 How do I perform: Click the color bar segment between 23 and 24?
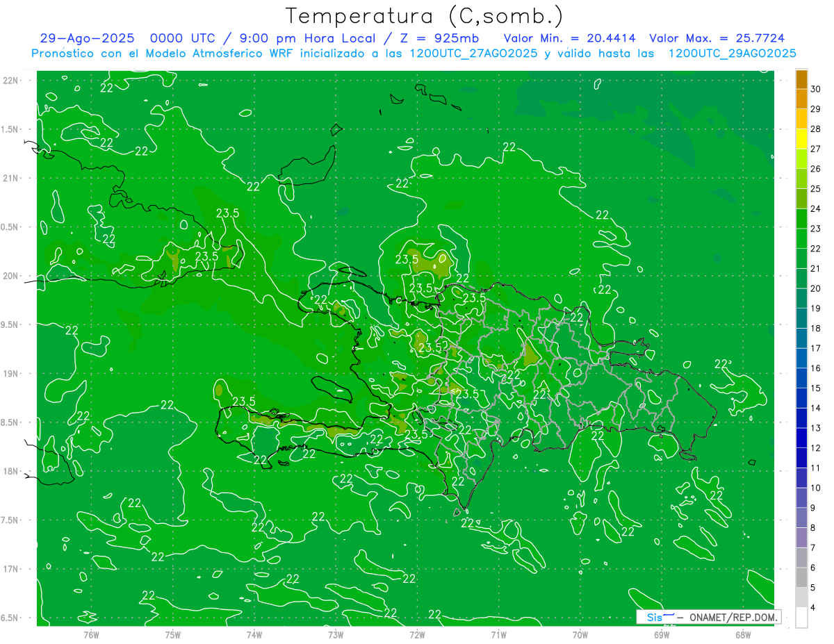[x=801, y=219]
